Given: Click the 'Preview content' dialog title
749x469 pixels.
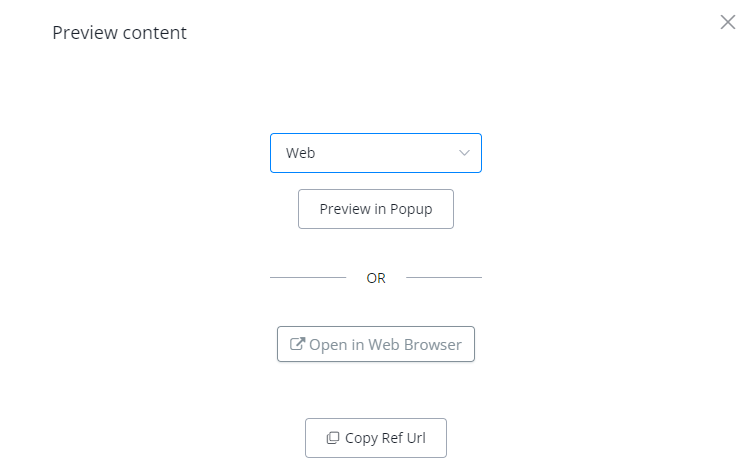Looking at the screenshot, I should click(x=119, y=33).
